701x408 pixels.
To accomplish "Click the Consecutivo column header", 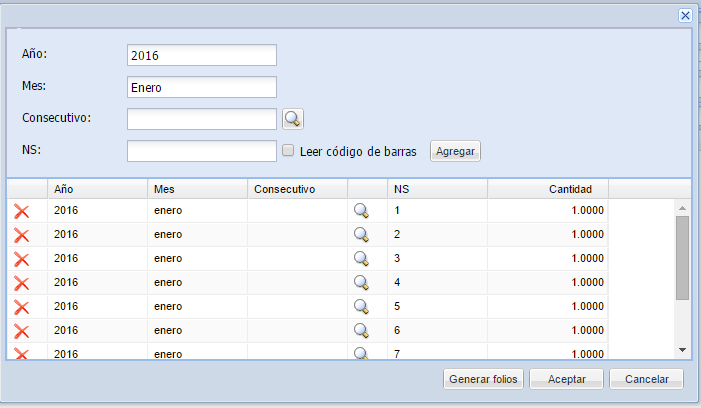I will tap(297, 189).
